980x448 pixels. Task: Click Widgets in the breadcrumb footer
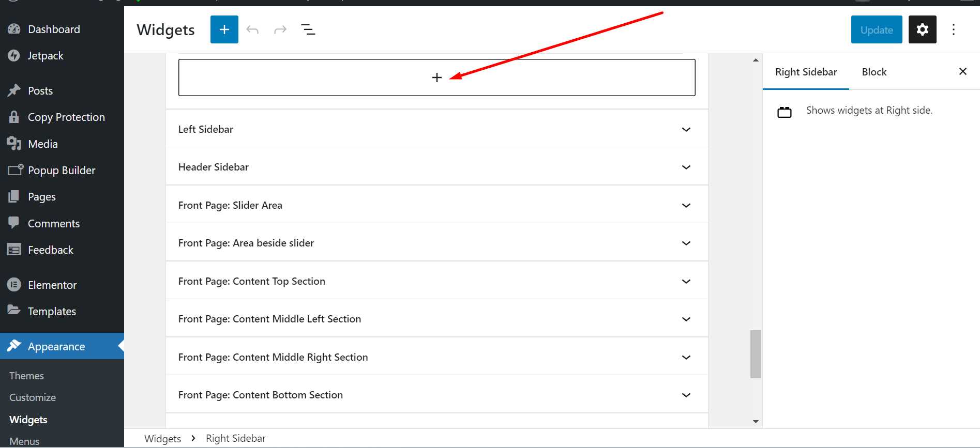pos(162,438)
